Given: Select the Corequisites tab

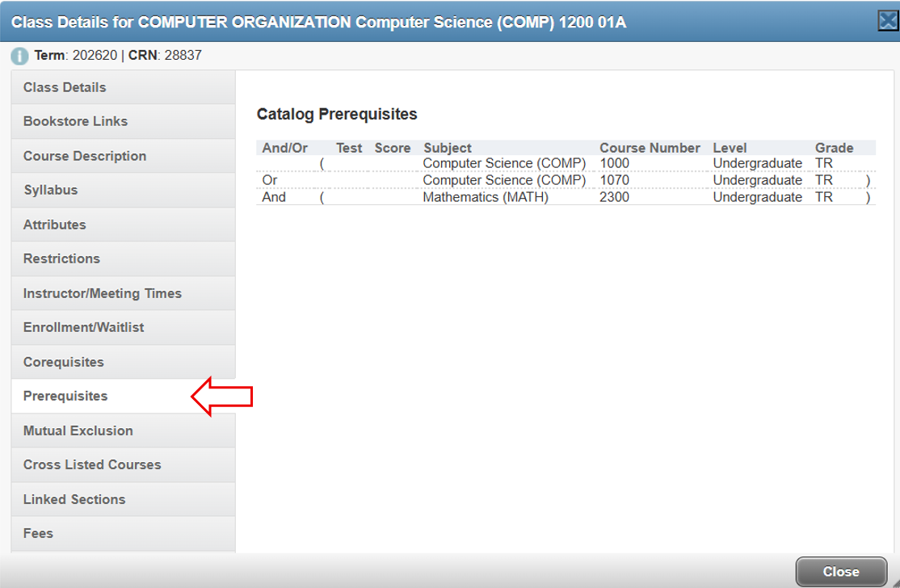Looking at the screenshot, I should tap(63, 362).
